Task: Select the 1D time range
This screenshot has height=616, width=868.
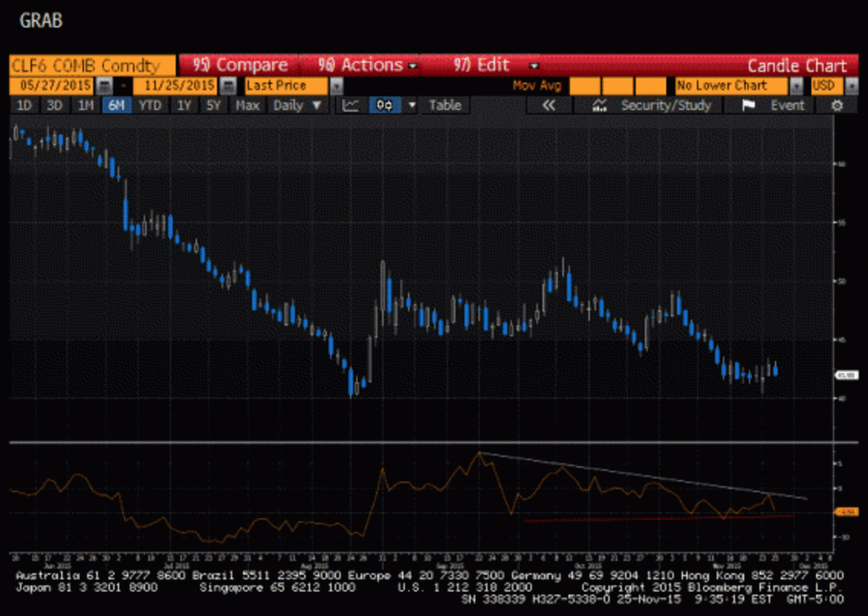Action: click(x=25, y=106)
